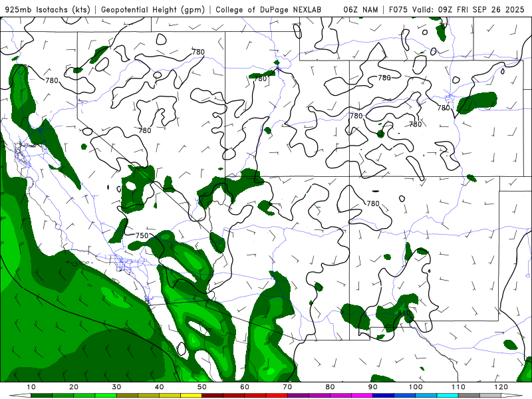The height and width of the screenshot is (399, 532).
Task: Click the '20' value on the color scale
Action: pos(74,387)
